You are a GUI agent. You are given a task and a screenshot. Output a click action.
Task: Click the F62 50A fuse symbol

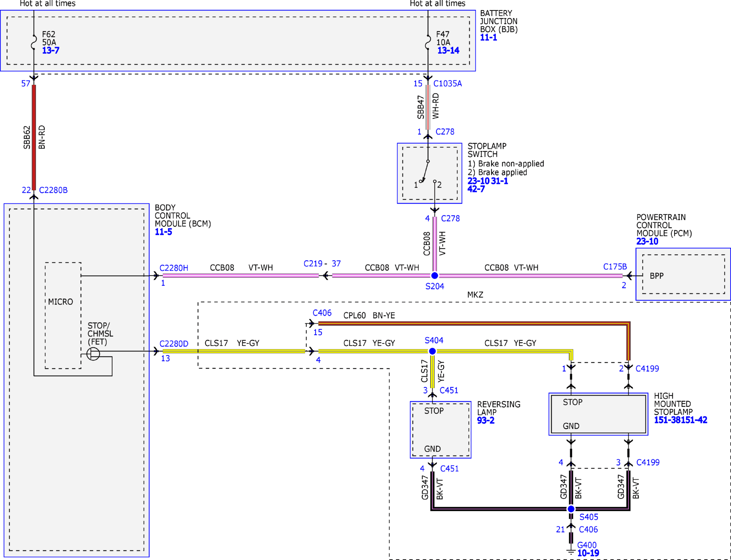click(x=34, y=42)
